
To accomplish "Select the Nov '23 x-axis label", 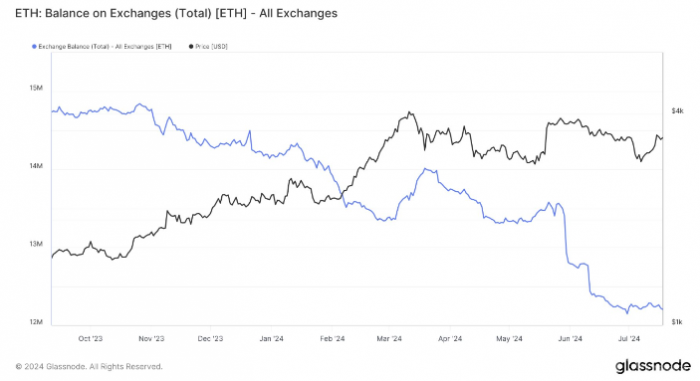I will coord(151,339).
